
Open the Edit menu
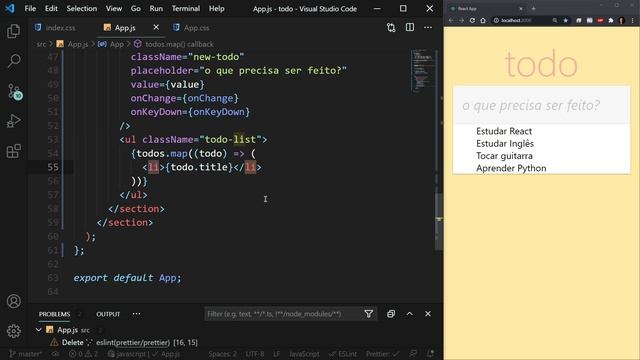coord(51,9)
